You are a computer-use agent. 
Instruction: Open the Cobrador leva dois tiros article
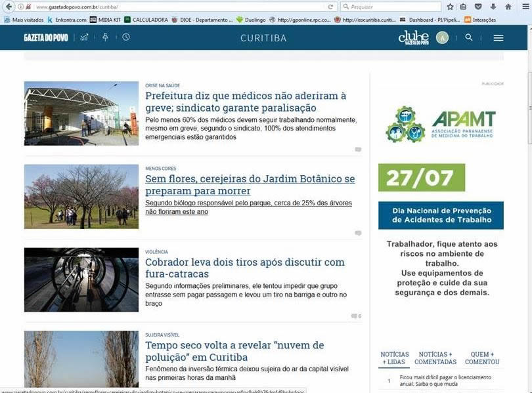click(x=244, y=268)
